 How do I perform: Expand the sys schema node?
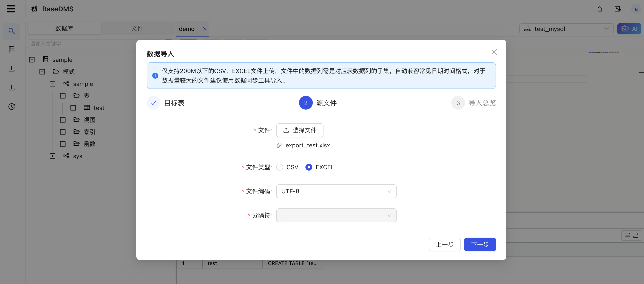[52, 156]
